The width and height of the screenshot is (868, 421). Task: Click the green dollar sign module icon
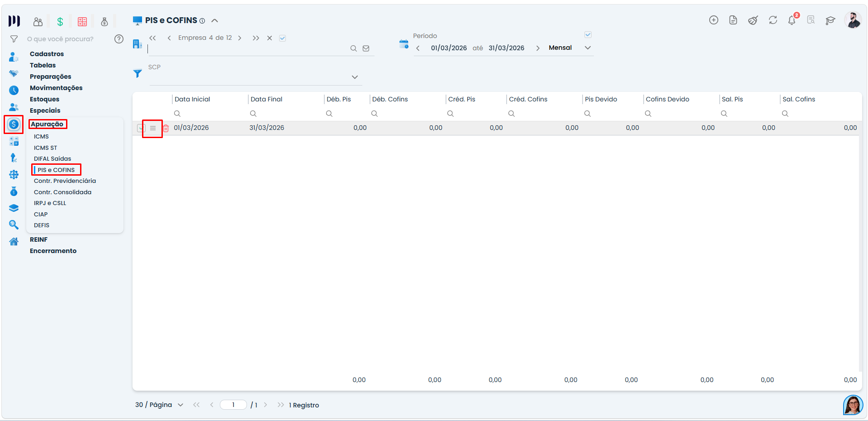60,21
